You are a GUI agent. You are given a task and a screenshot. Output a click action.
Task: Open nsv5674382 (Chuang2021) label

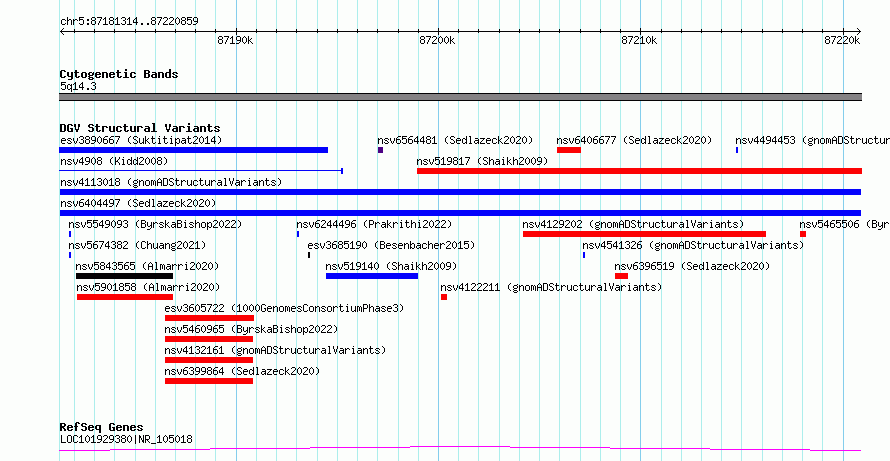[x=137, y=245]
